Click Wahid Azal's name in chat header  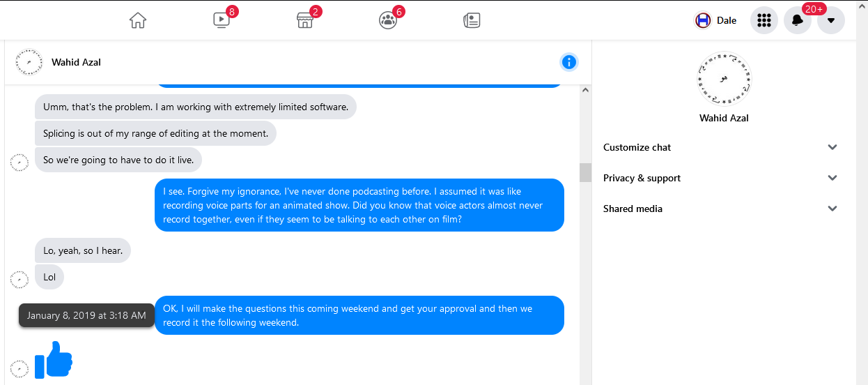click(x=76, y=62)
